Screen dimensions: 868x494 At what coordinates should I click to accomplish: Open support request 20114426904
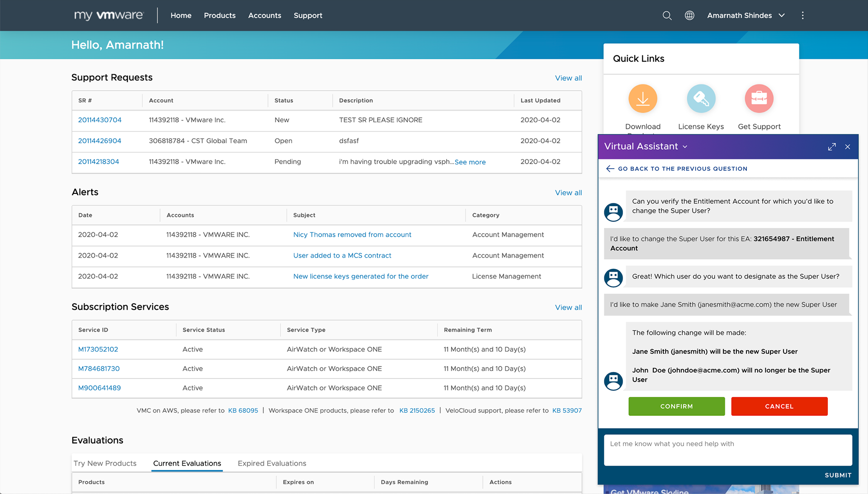(x=99, y=141)
